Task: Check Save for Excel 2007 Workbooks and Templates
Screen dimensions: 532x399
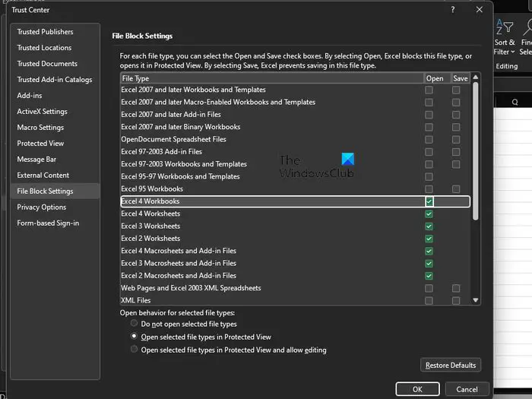Action: [456, 90]
